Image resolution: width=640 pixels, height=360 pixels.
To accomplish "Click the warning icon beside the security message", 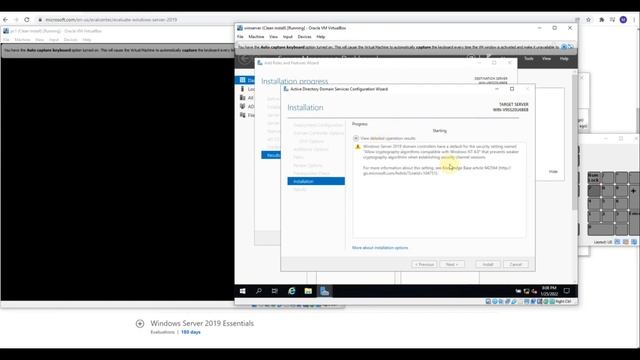I will coord(358,147).
